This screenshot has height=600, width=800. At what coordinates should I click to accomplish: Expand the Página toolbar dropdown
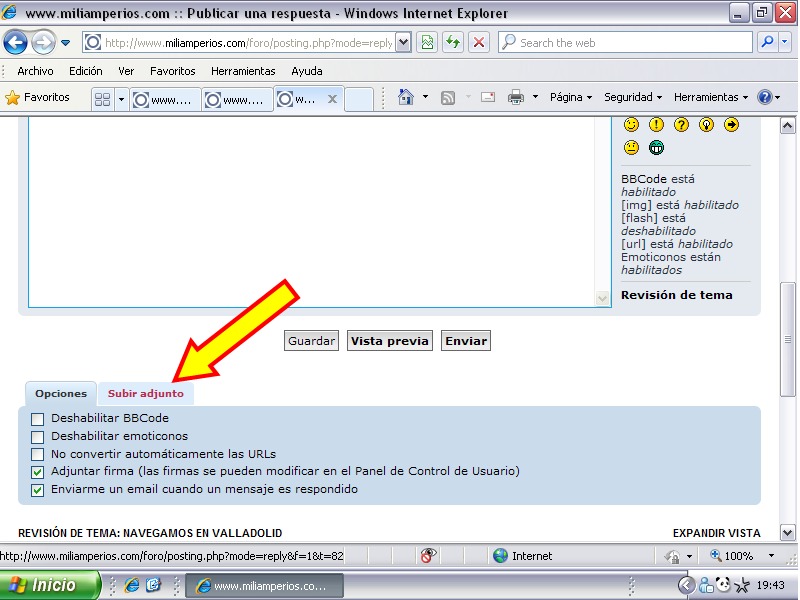click(x=571, y=97)
